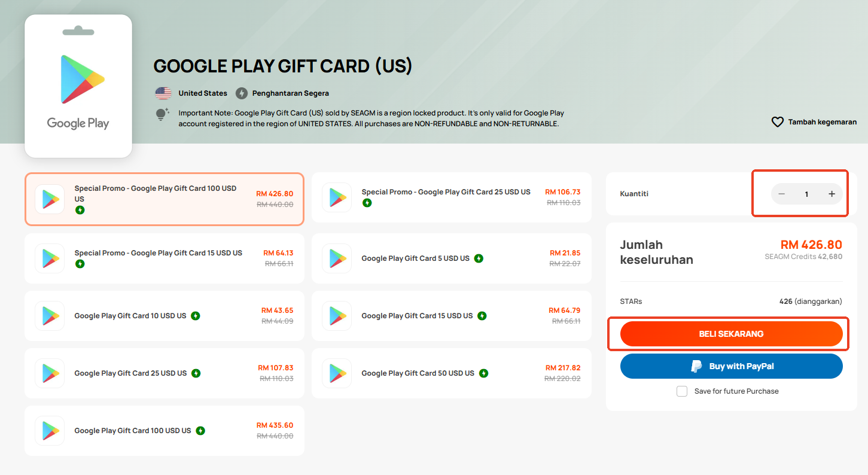
Task: Click the large Google Play card image
Action: tap(78, 86)
